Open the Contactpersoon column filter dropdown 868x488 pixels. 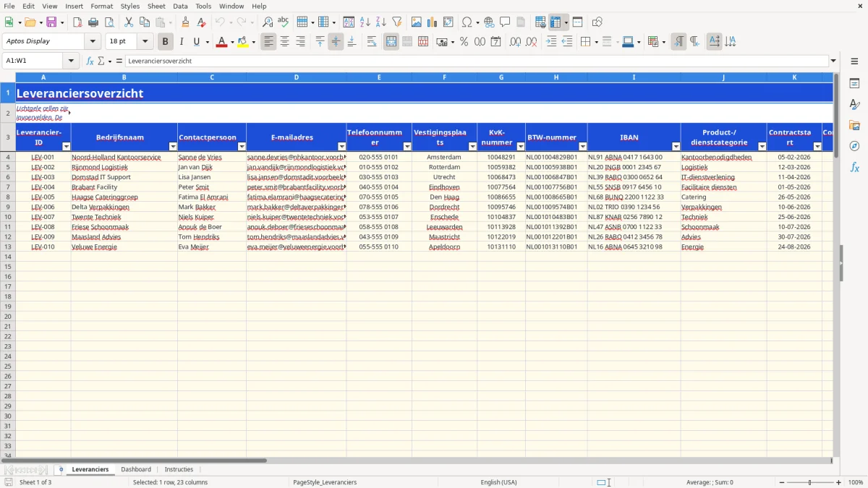pos(242,146)
